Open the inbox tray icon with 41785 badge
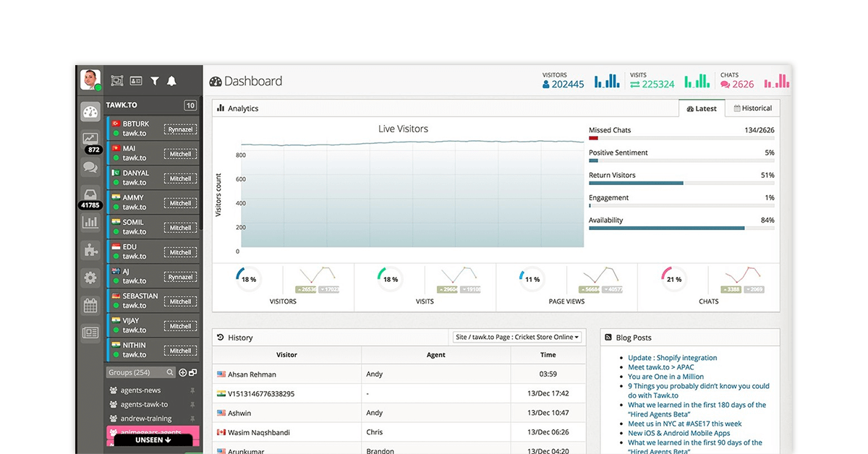Screen dimensions: 868x454 (x=90, y=194)
